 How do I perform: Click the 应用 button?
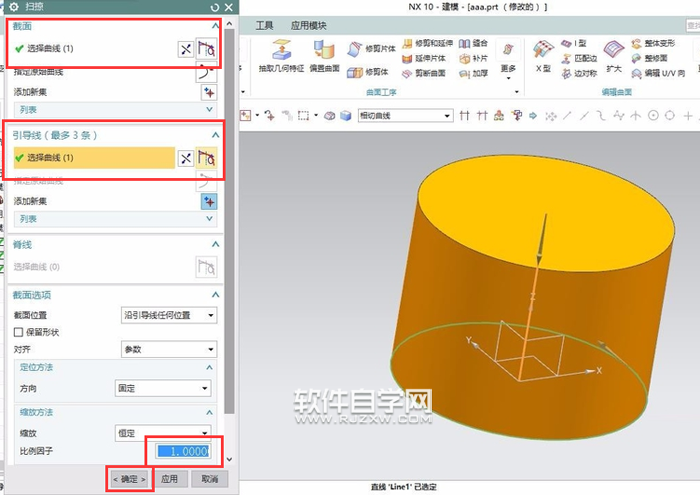pos(169,479)
